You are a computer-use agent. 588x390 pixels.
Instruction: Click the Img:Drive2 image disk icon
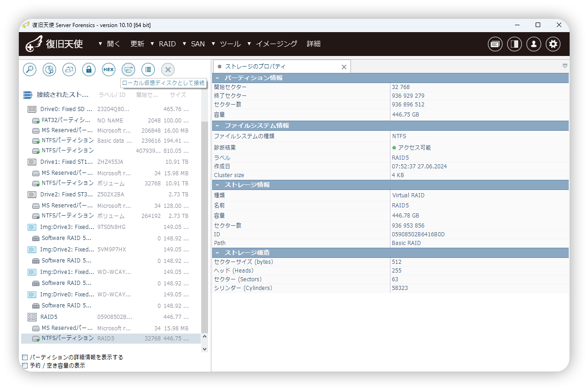tap(32, 250)
